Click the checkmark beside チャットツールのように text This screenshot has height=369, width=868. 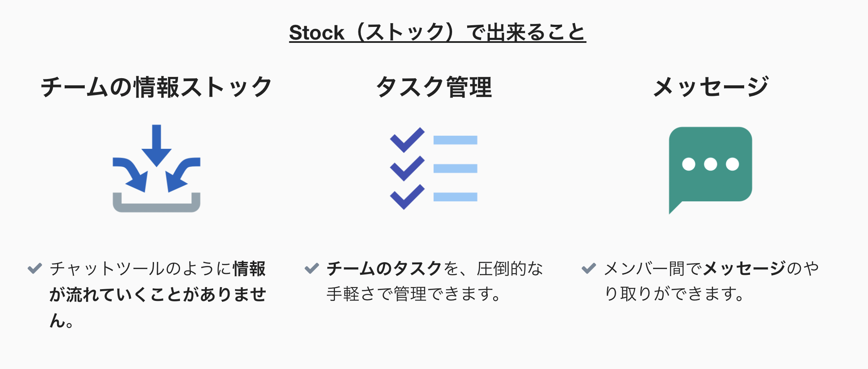34,268
